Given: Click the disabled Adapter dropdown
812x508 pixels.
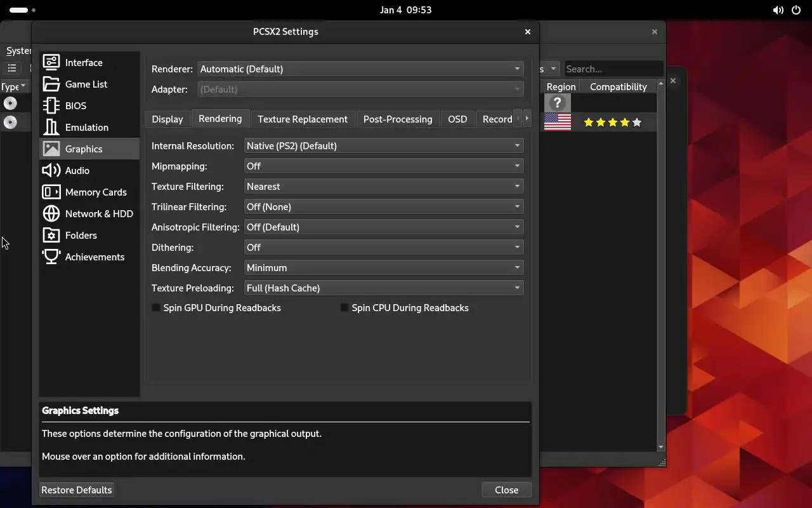Looking at the screenshot, I should click(x=360, y=89).
